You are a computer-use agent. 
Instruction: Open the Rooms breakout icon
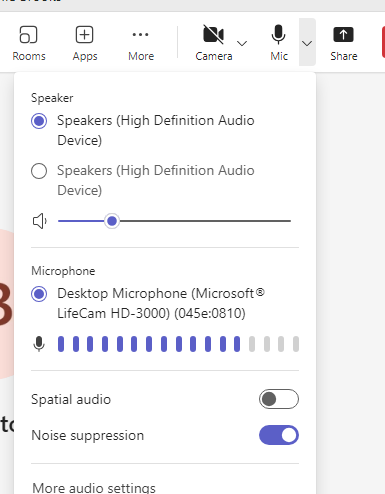[x=28, y=35]
